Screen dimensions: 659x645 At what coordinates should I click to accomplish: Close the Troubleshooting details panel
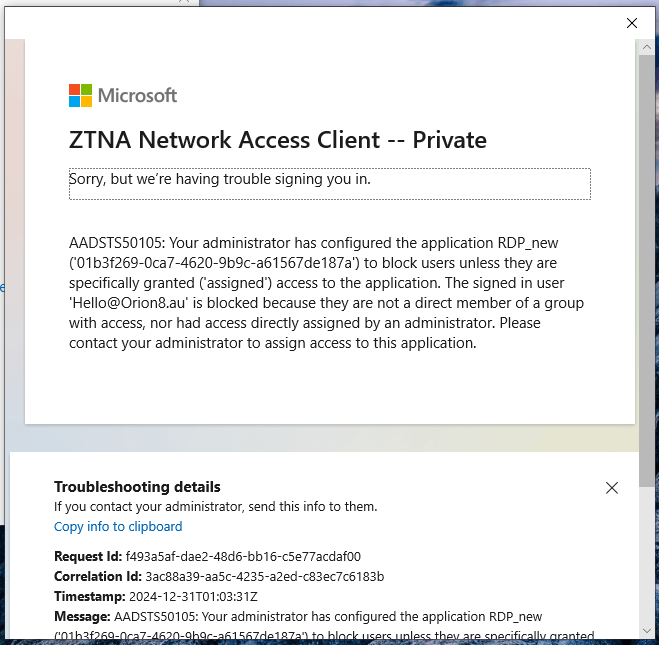click(x=612, y=488)
